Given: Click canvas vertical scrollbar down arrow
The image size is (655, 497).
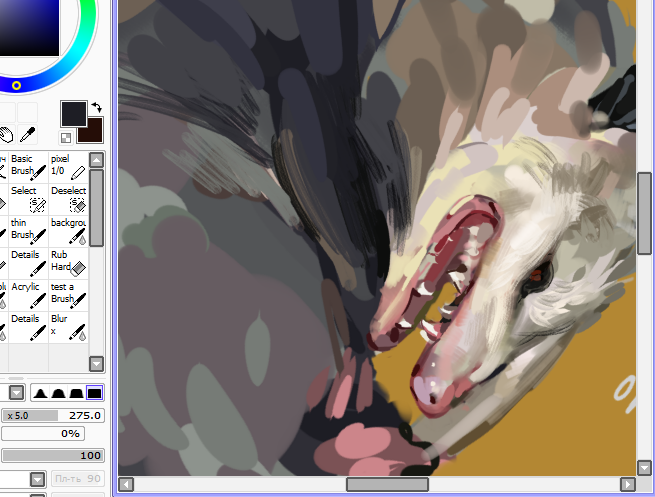Looking at the screenshot, I should 644,467.
